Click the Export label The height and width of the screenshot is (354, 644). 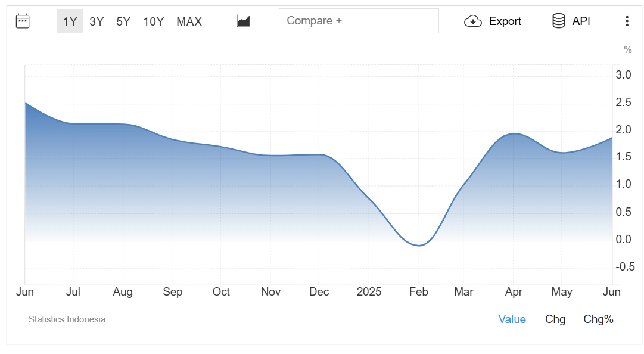click(x=505, y=21)
